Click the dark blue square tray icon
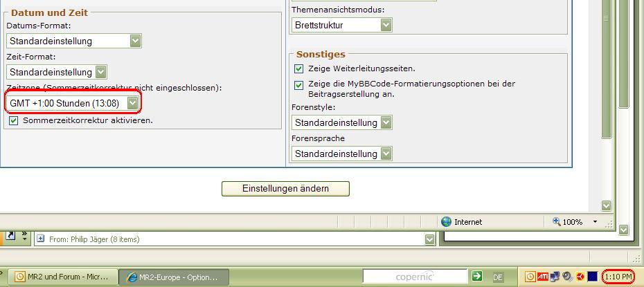The image size is (644, 287). (x=592, y=277)
